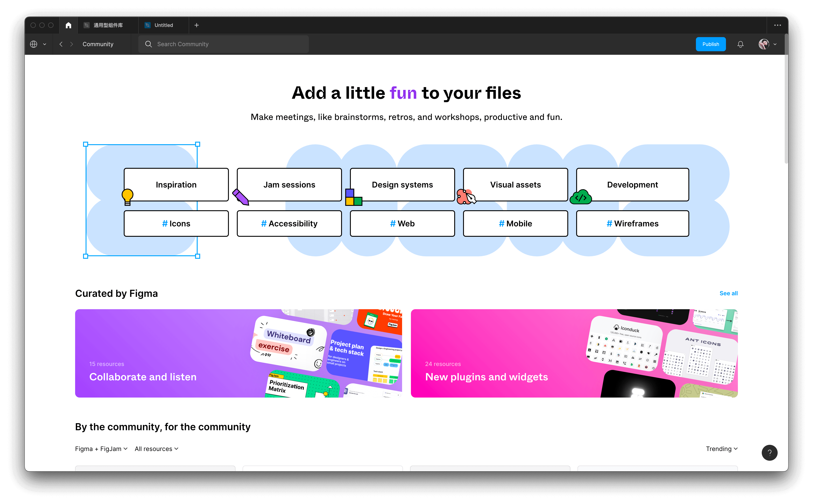Open the help question mark button
813x504 pixels.
click(x=769, y=453)
